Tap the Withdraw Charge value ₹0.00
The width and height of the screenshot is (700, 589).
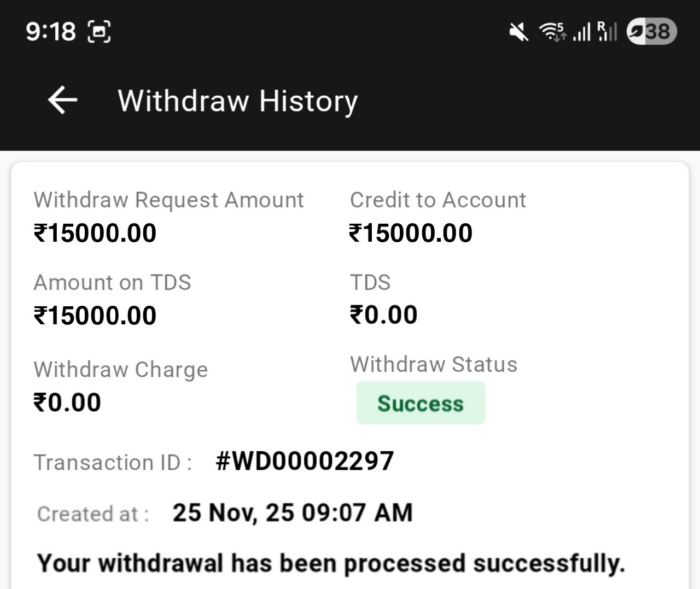[67, 403]
